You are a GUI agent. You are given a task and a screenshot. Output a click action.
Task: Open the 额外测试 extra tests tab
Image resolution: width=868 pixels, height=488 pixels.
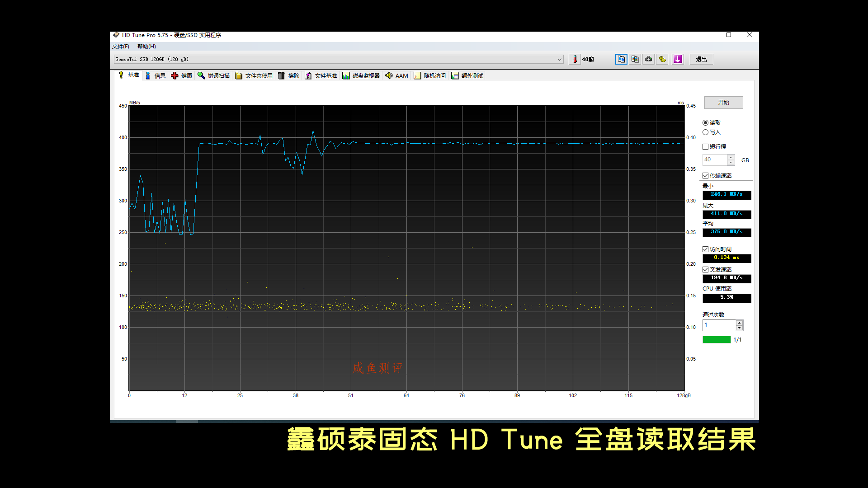click(x=467, y=75)
